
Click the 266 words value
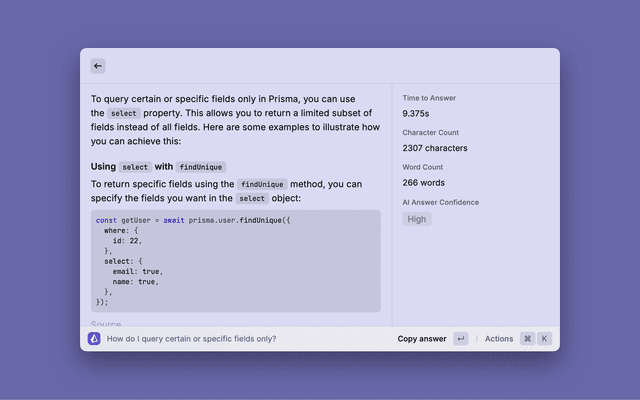click(x=423, y=182)
